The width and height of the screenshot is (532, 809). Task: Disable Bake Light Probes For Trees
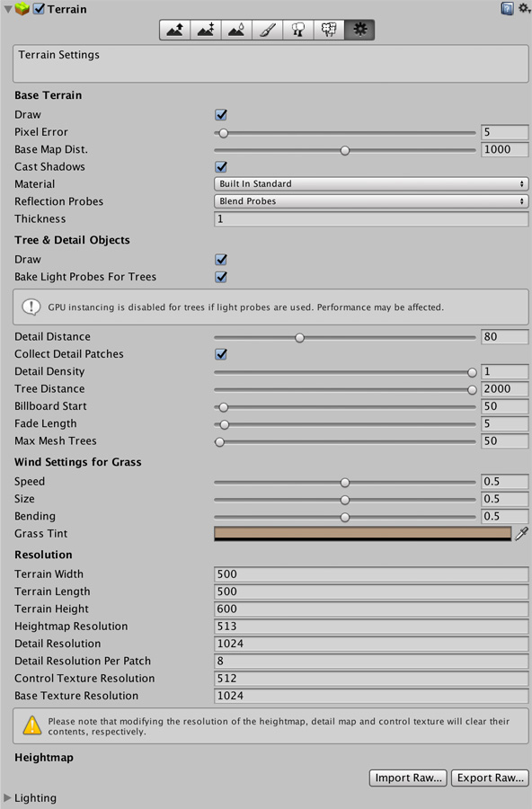[x=221, y=277]
